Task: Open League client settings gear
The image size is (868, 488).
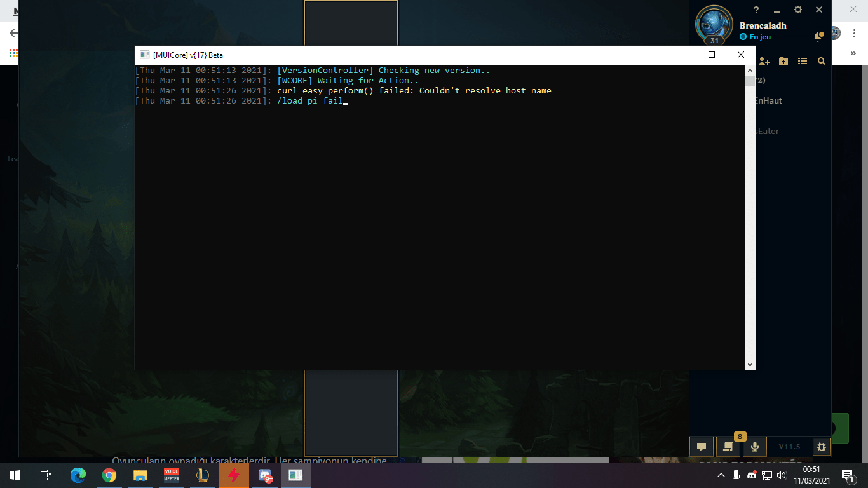Action: (x=798, y=10)
